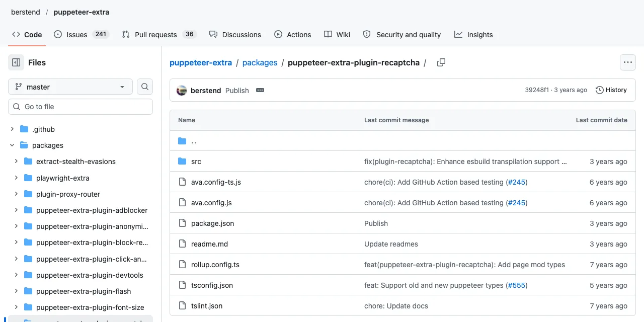Viewport: 644px width, 322px height.
Task: Open the src folder
Action: tap(196, 162)
